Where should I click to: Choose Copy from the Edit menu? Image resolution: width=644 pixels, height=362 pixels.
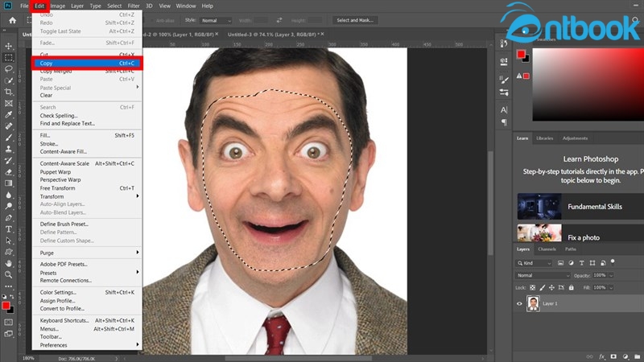tap(87, 64)
